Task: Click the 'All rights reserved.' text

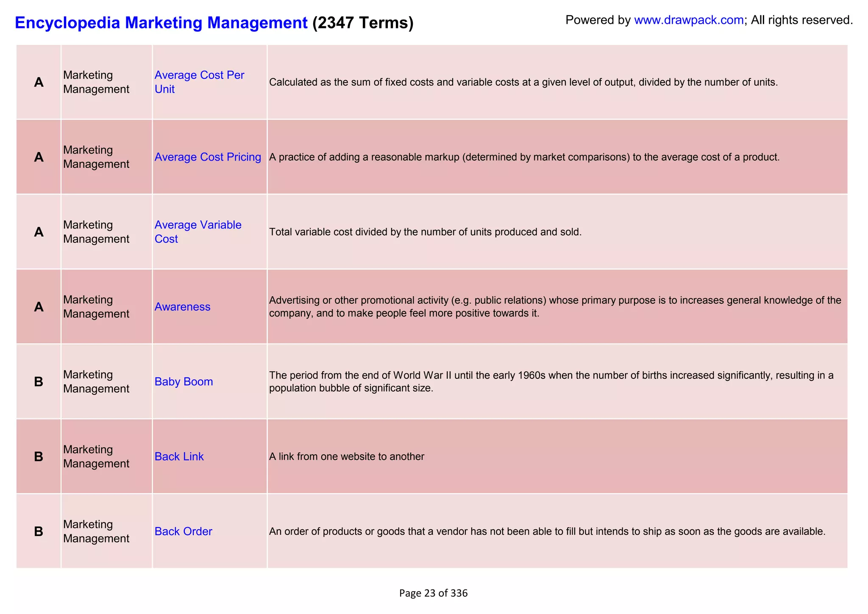Action: click(x=802, y=20)
